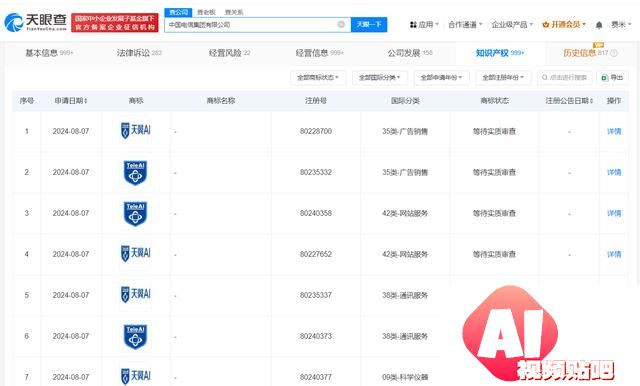Select registration number 80235337
640x386 pixels.
point(316,295)
